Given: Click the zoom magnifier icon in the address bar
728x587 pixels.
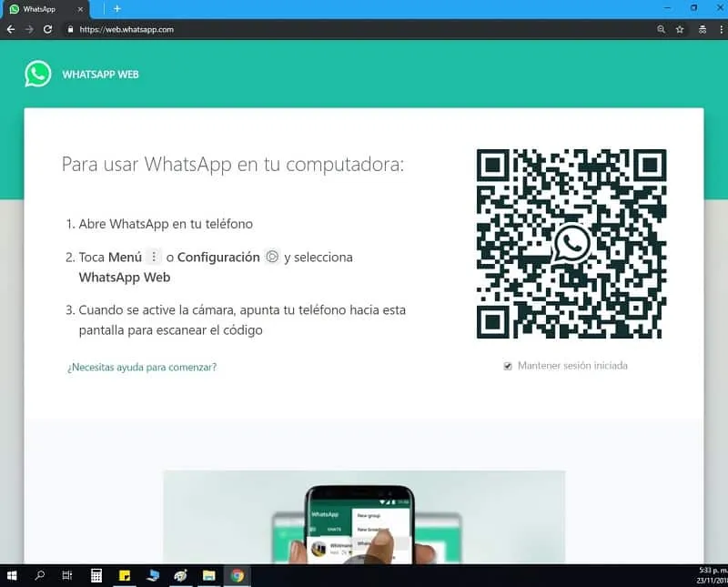Looking at the screenshot, I should (x=662, y=29).
